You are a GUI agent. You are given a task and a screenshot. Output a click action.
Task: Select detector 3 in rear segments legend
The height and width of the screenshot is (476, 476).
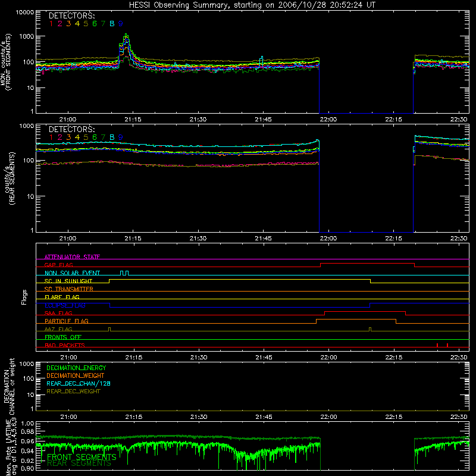68,137
